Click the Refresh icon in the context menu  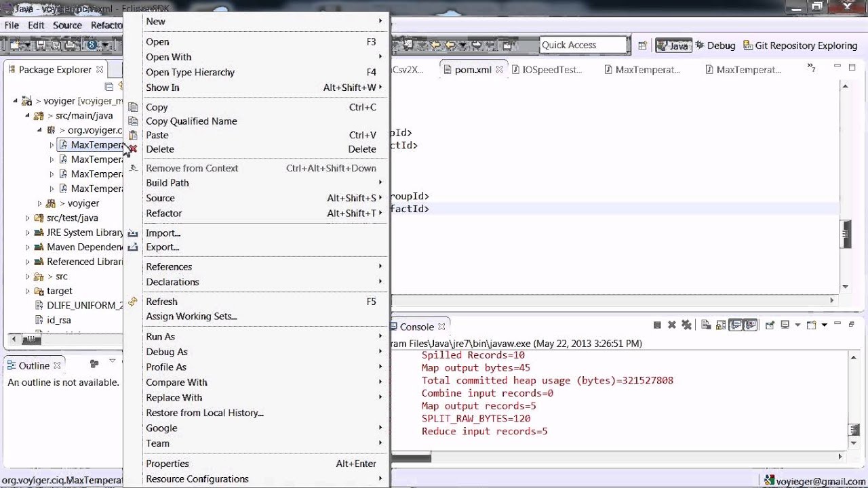(133, 302)
